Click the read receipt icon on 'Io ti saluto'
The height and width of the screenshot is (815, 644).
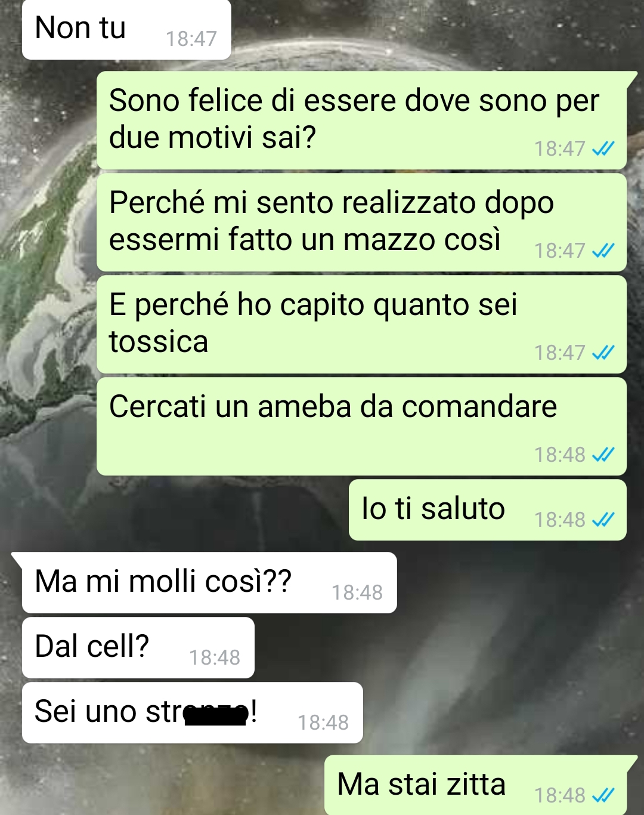603,520
